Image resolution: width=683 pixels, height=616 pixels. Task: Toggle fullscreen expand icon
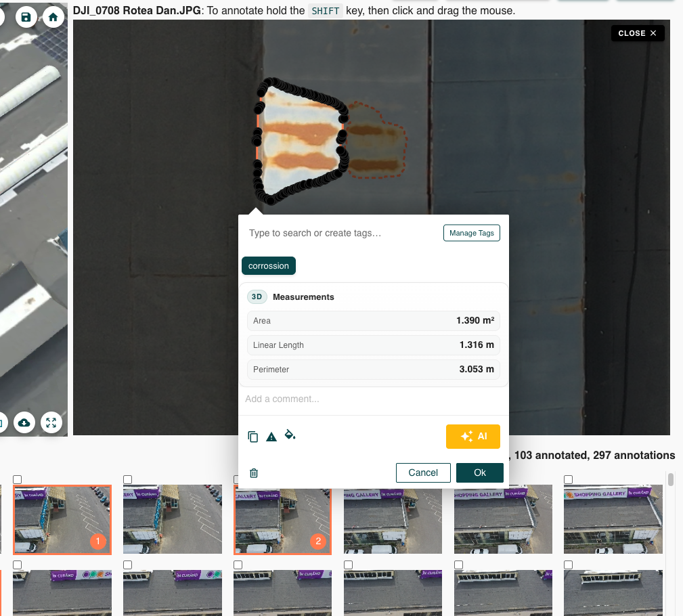click(51, 422)
